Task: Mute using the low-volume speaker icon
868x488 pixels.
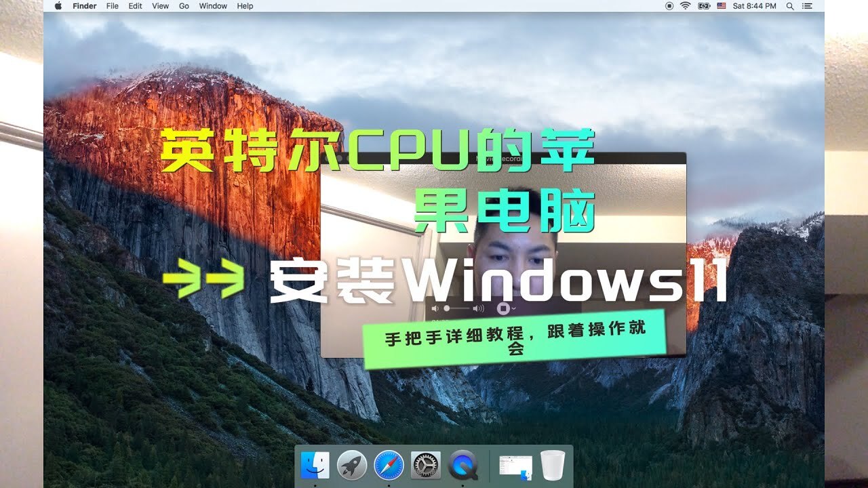Action: point(435,308)
